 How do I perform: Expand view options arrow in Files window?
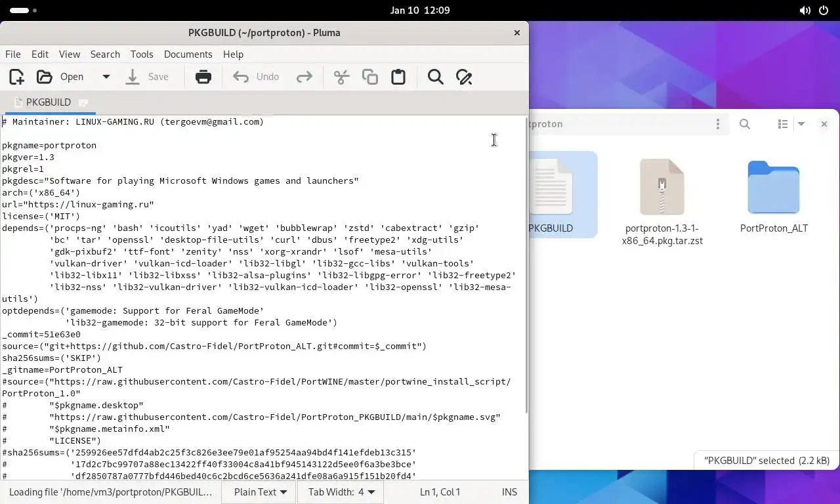click(x=801, y=124)
